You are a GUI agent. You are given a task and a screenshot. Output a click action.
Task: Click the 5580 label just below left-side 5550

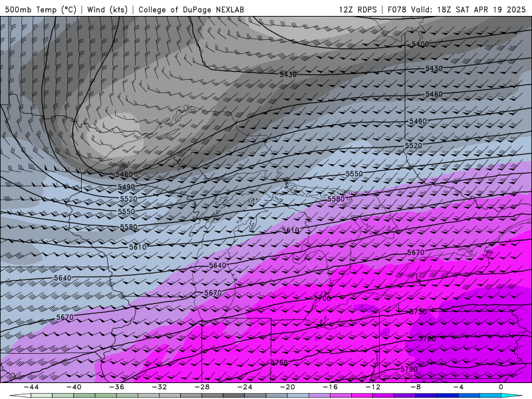click(128, 227)
